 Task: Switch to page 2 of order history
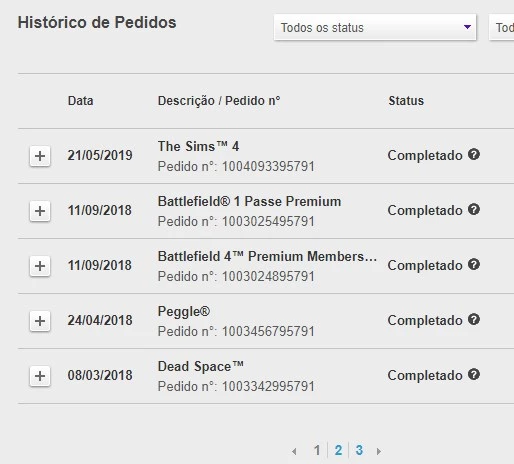338,450
